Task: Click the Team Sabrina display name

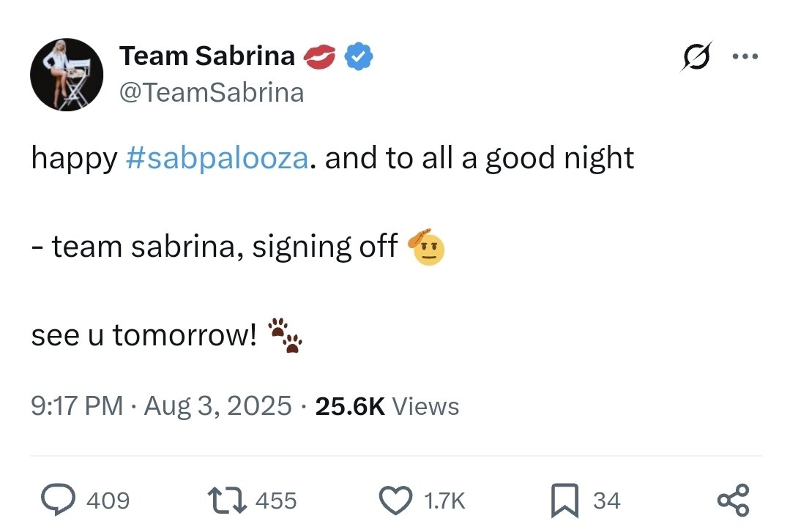Action: 207,56
